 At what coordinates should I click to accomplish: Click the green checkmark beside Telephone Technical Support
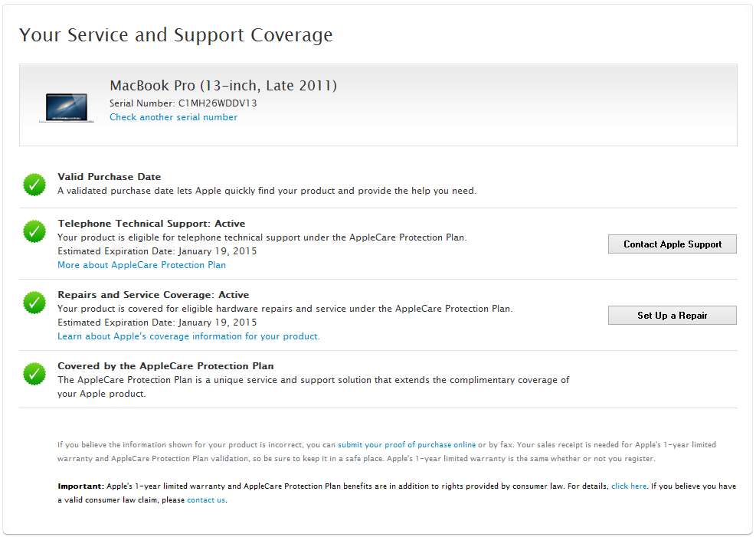coord(34,231)
